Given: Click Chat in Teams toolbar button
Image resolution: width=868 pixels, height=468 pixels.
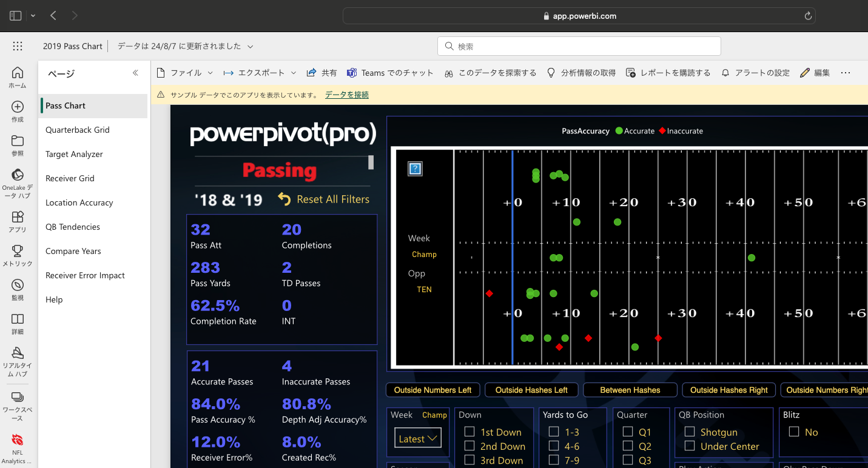Looking at the screenshot, I should (x=390, y=73).
